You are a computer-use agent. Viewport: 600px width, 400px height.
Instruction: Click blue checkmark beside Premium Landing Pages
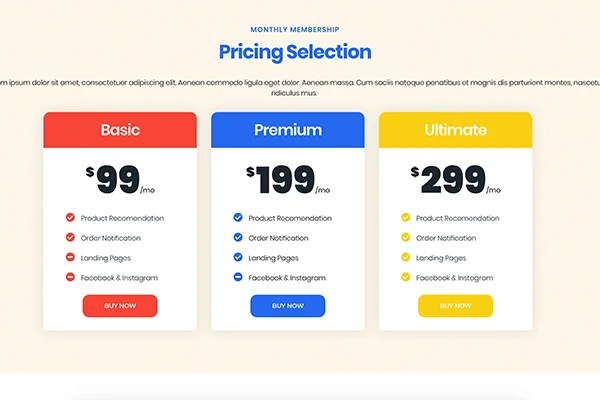coord(238,257)
